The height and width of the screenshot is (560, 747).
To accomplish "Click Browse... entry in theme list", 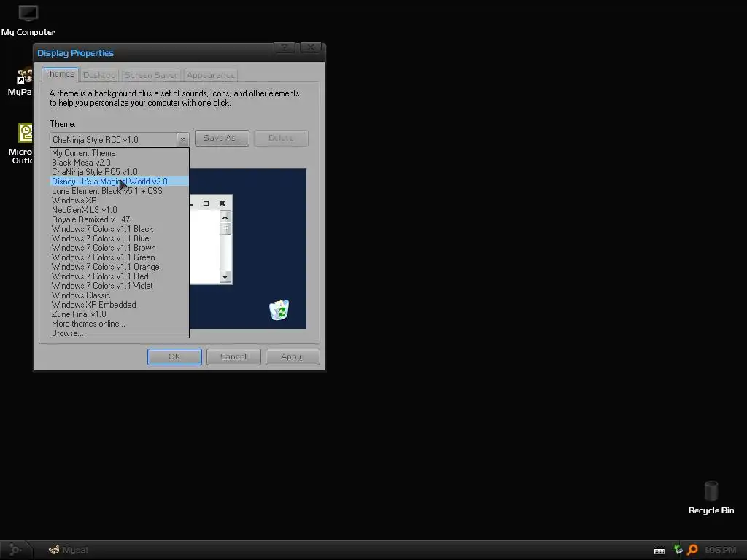I will 120,333.
